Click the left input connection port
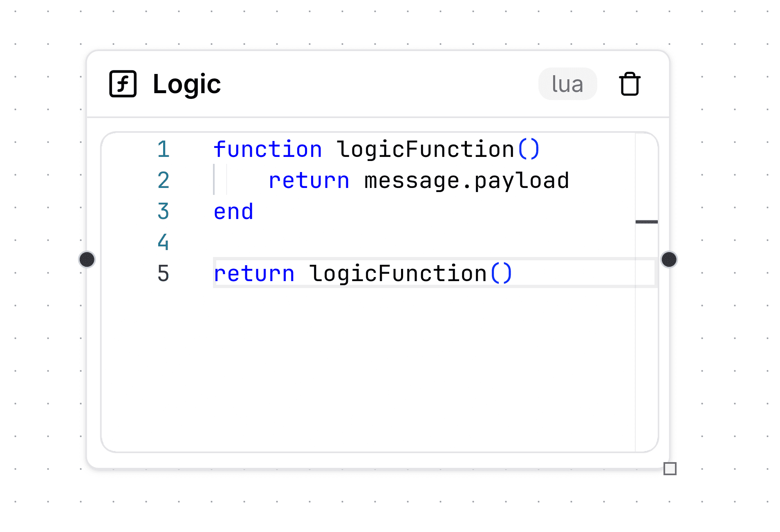This screenshot has height=532, width=780. coord(87,259)
